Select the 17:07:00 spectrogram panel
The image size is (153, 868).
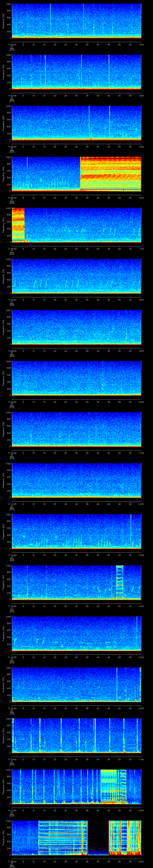(76, 276)
